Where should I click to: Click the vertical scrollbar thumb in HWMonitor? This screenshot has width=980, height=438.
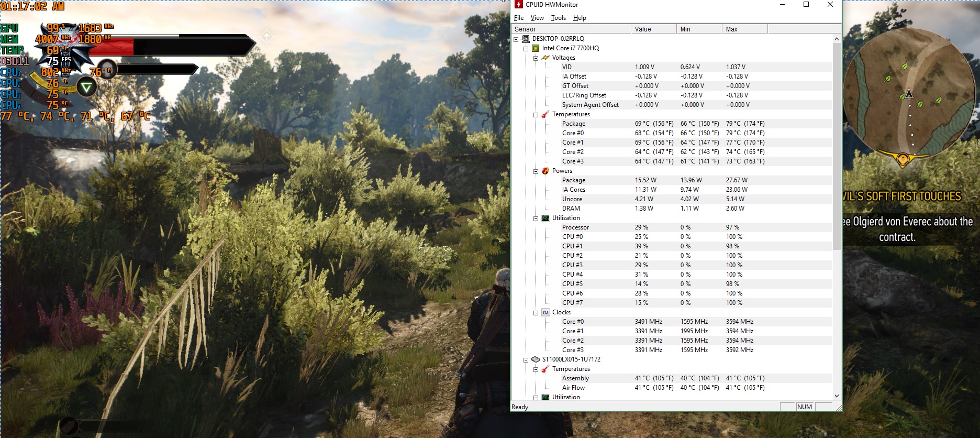pyautogui.click(x=837, y=147)
